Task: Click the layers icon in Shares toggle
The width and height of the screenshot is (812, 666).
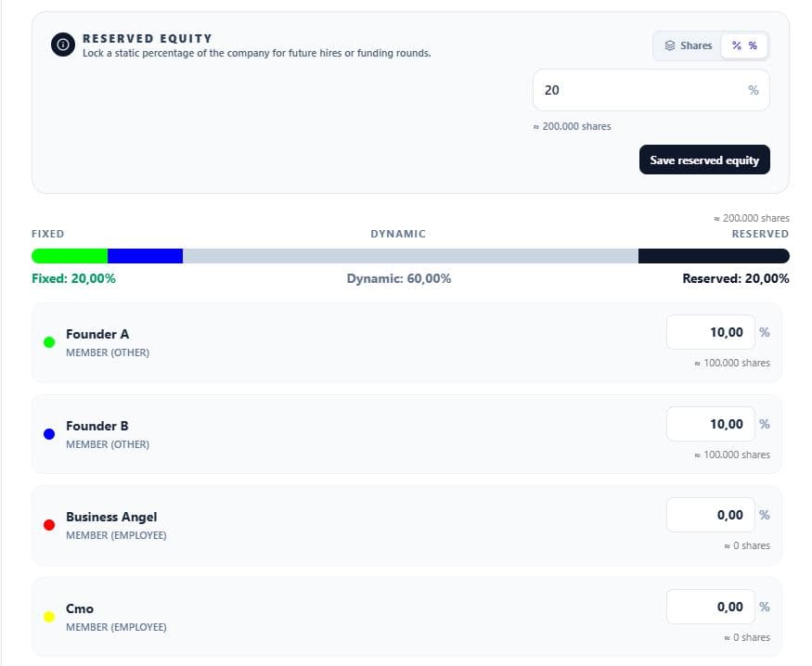Action: pos(670,45)
